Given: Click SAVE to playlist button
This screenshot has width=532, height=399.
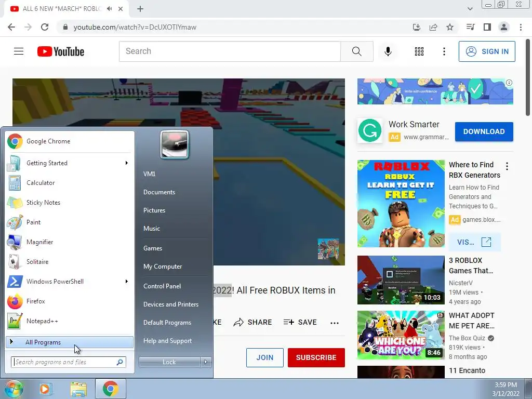Looking at the screenshot, I should [300, 322].
